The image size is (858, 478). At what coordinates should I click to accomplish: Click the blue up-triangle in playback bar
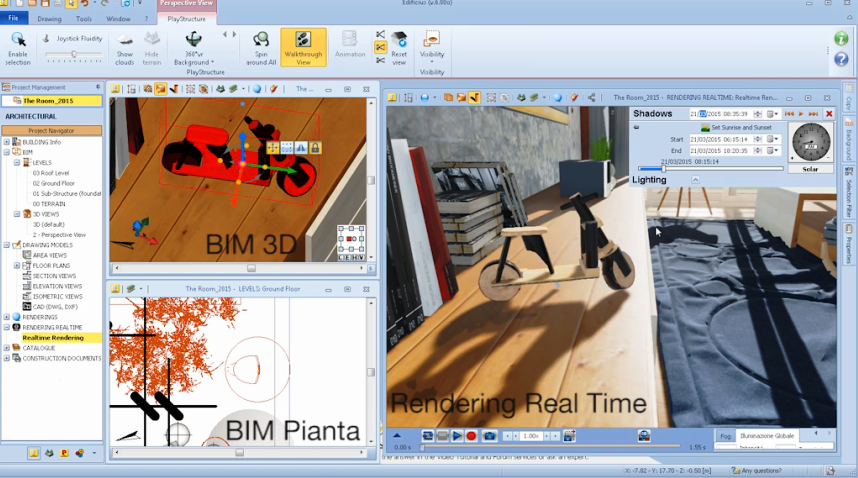(x=397, y=436)
